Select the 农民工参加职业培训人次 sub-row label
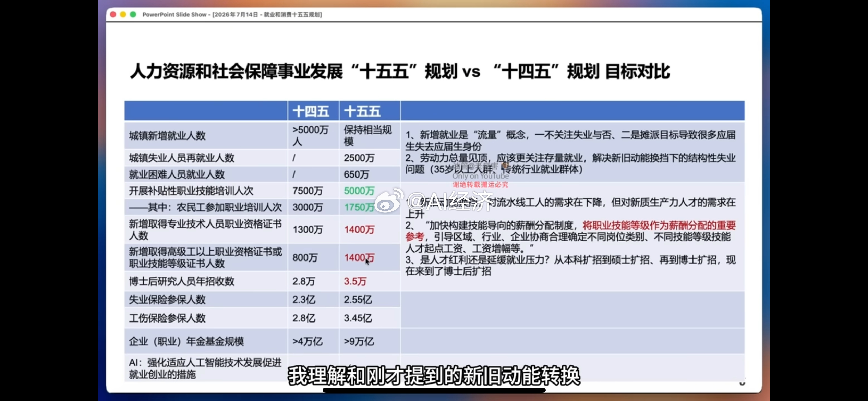 pyautogui.click(x=206, y=207)
